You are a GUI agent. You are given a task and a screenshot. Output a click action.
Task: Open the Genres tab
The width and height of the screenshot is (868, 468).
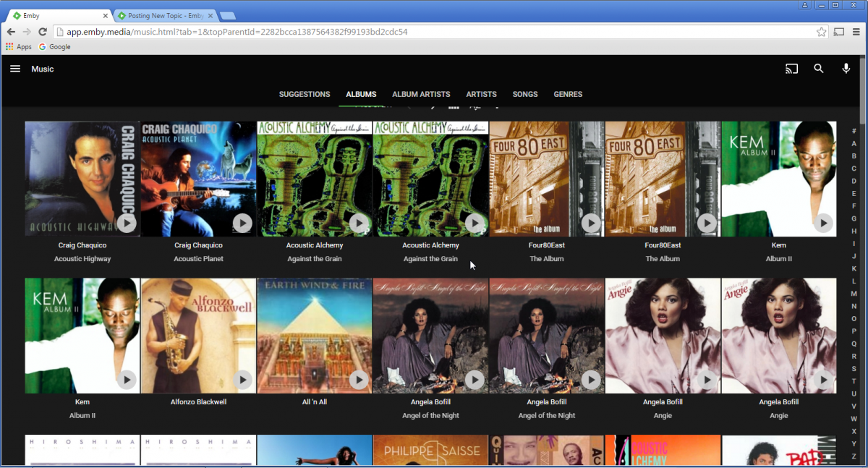coord(568,94)
